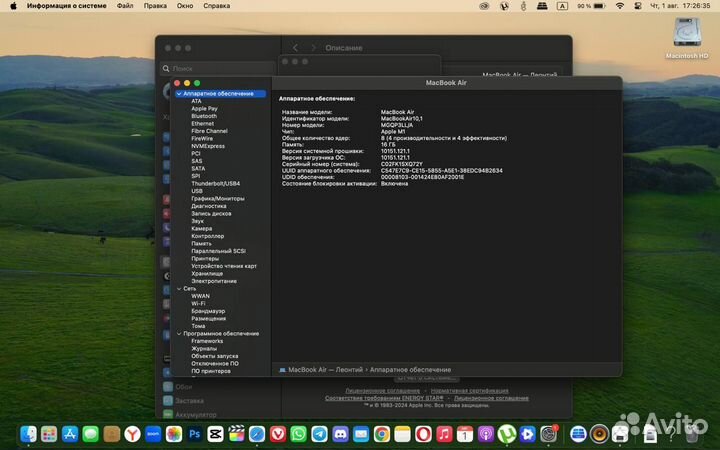
Task: Collapse the Программное обеспечение section
Action: [x=179, y=333]
